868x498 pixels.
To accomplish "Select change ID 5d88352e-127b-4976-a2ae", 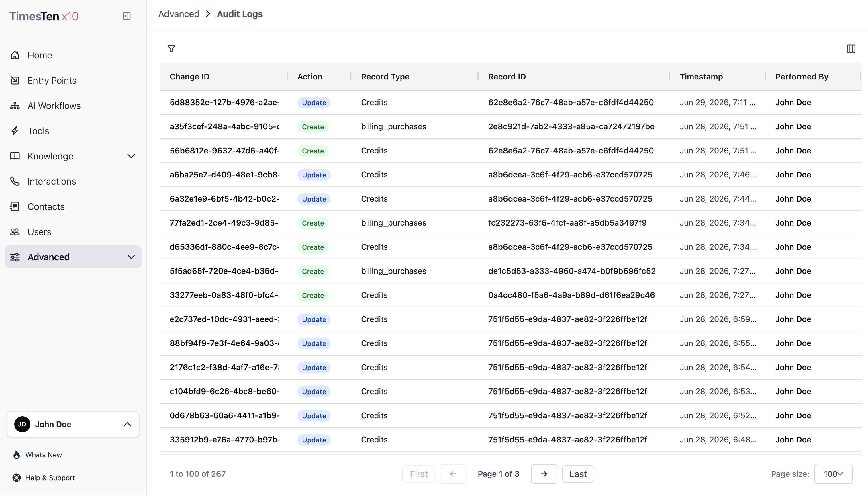I will [x=224, y=102].
